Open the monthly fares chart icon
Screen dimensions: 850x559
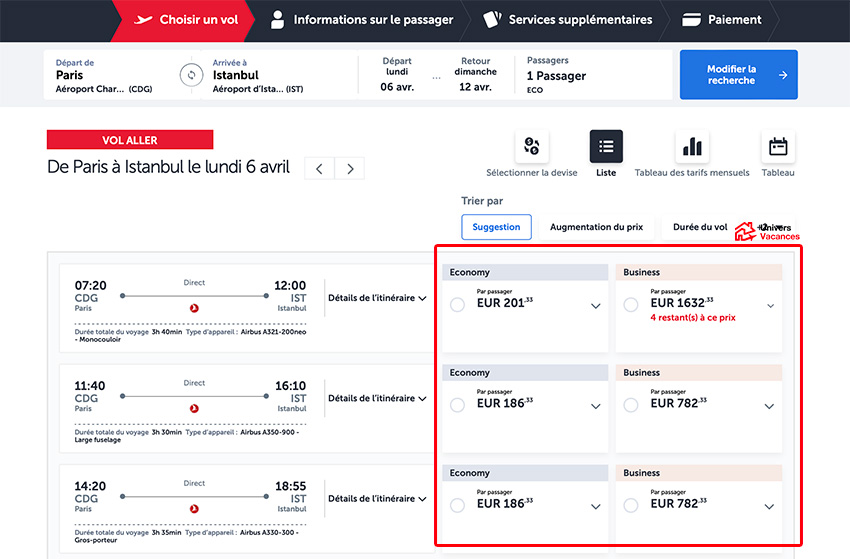[x=691, y=147]
